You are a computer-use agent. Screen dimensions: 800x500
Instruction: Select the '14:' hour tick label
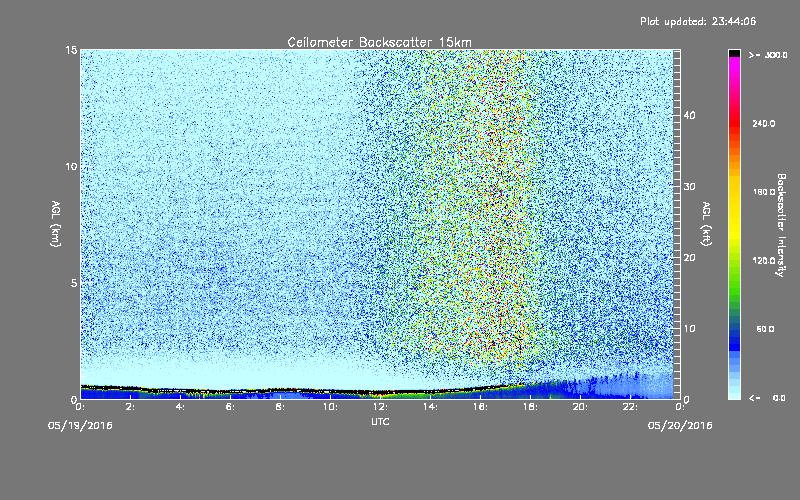(x=431, y=407)
